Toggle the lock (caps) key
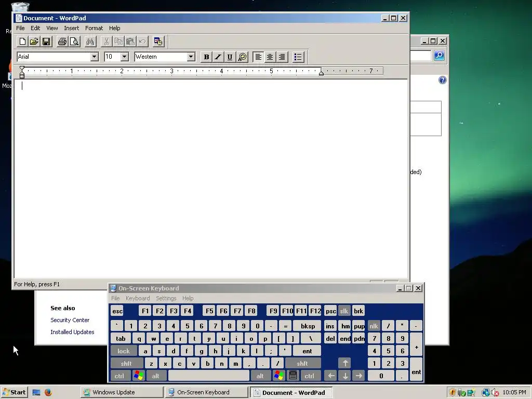This screenshot has width=532, height=399. (124, 351)
